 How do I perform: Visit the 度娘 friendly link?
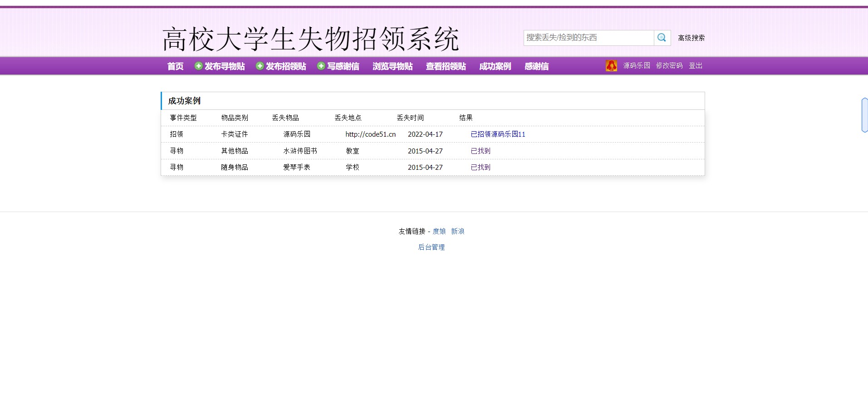(x=439, y=232)
